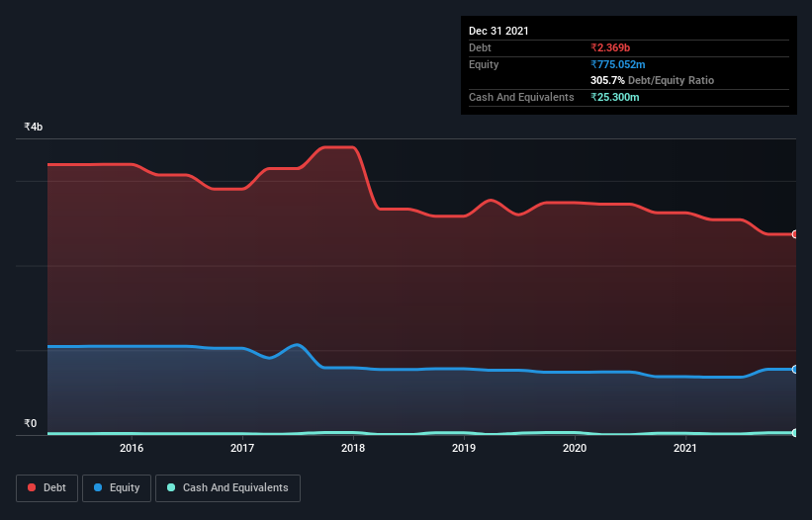This screenshot has width=812, height=520.
Task: Click the 2016 x-axis label
Action: (132, 448)
